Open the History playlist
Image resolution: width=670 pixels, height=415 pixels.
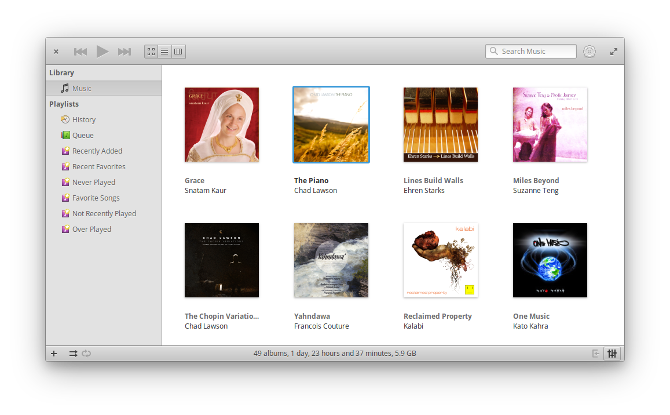[83, 120]
